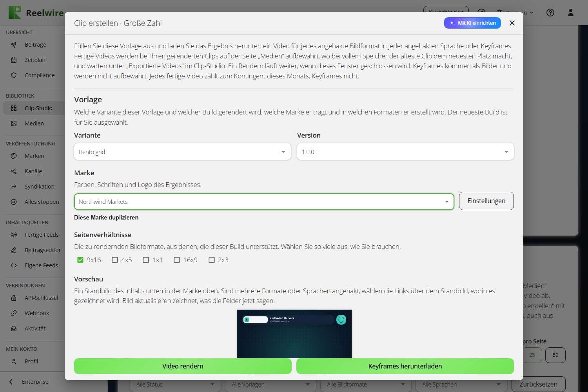Click the Mit KI einrichten button
The width and height of the screenshot is (588, 392).
pyautogui.click(x=472, y=23)
